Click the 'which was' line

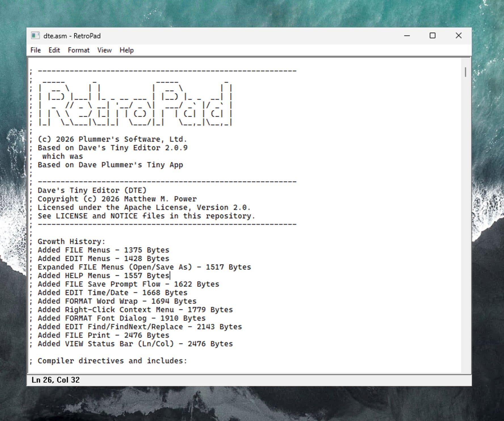tap(62, 156)
